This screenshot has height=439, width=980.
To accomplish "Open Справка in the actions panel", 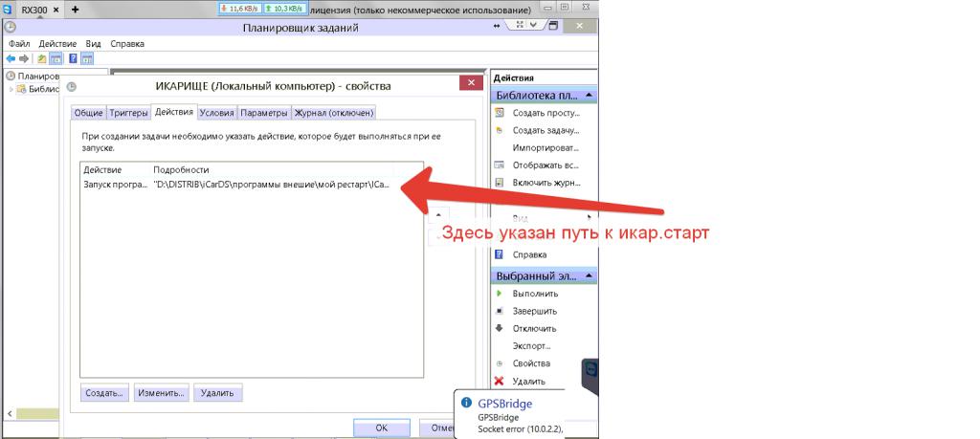I will (x=529, y=254).
